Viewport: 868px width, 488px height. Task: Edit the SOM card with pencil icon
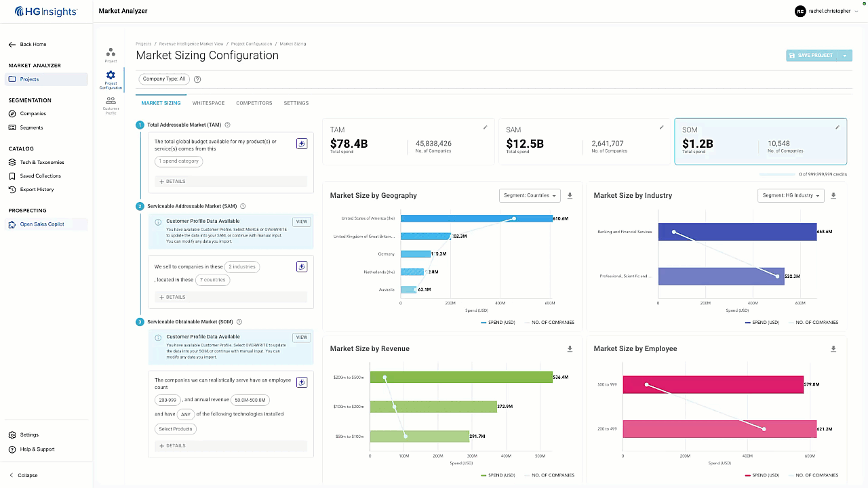tap(837, 127)
